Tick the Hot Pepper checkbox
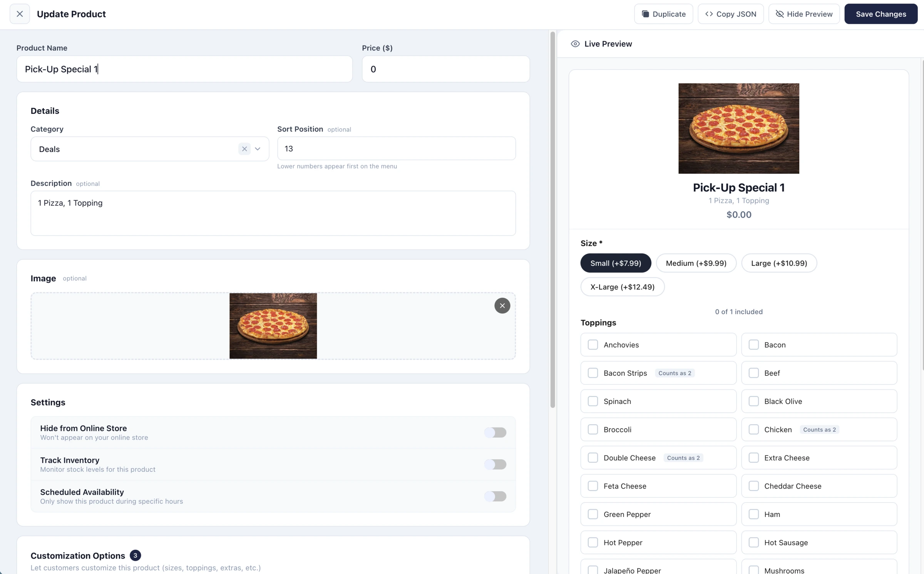The height and width of the screenshot is (574, 924). pyautogui.click(x=593, y=543)
